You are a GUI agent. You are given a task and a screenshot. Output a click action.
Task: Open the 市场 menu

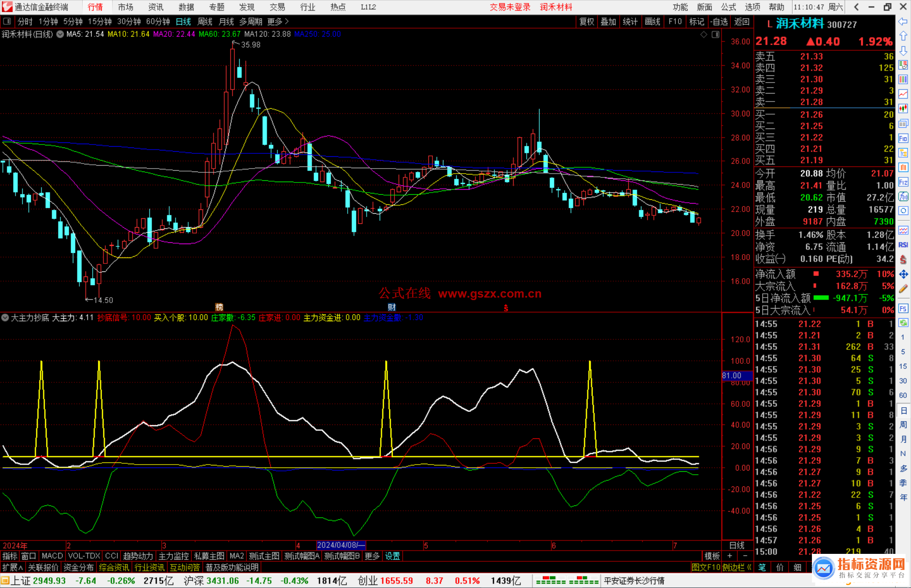(126, 7)
